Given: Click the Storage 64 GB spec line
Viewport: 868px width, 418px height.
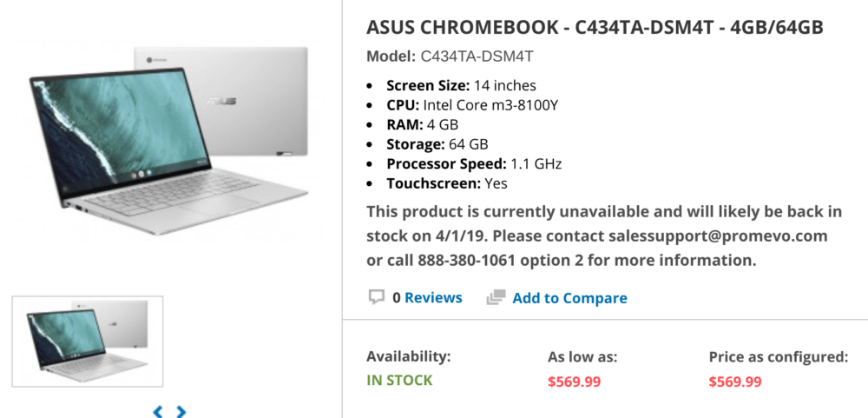Looking at the screenshot, I should pos(437,144).
